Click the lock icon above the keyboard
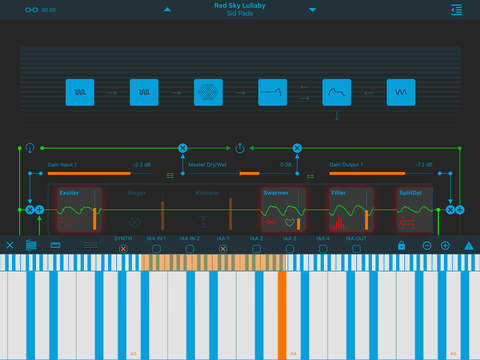 tap(402, 246)
